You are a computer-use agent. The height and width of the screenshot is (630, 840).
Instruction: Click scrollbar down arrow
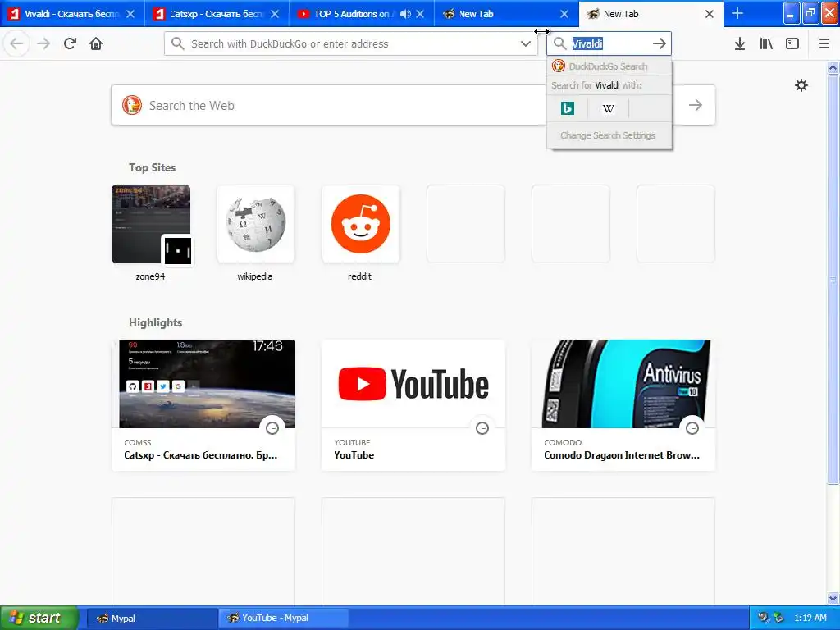833,598
